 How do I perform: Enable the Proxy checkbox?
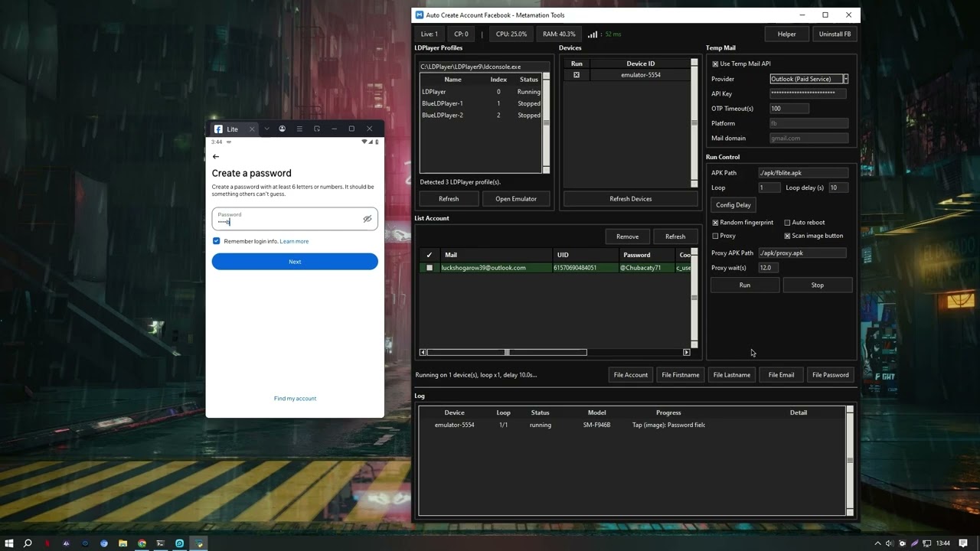click(715, 236)
